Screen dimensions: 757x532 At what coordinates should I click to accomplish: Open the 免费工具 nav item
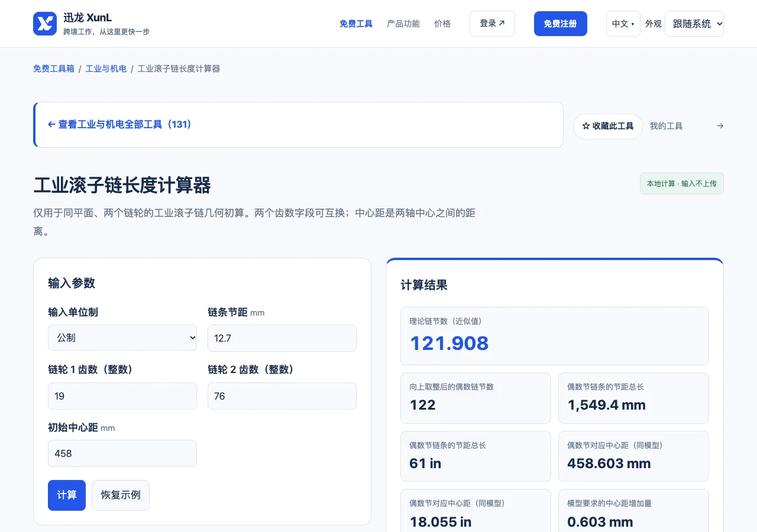coord(356,24)
